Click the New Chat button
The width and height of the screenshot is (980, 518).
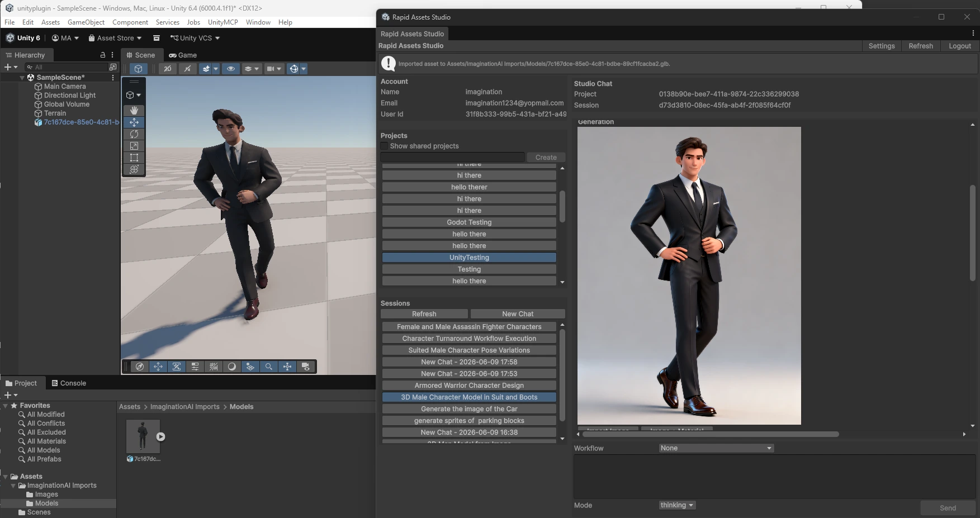(x=518, y=314)
